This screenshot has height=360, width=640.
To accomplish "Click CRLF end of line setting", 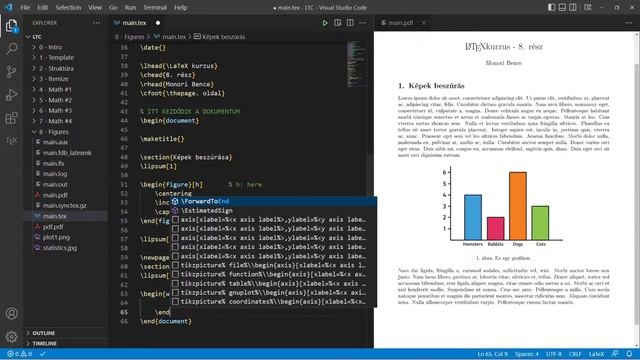I will tap(575, 354).
